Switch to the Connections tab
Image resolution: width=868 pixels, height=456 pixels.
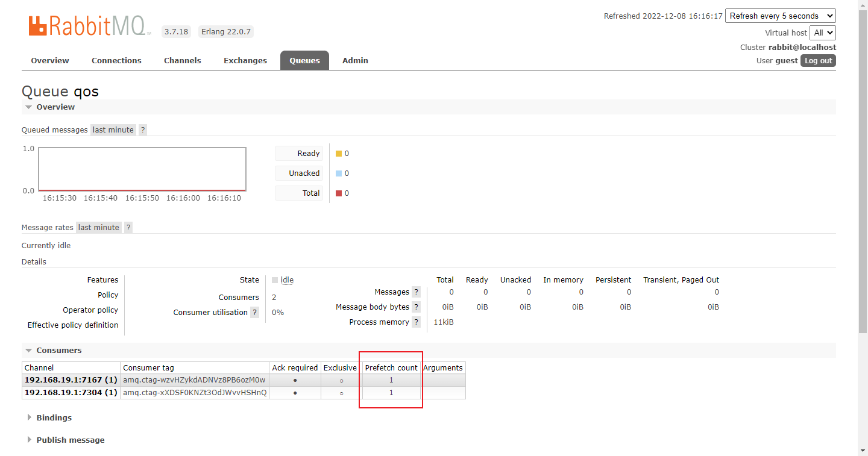point(116,60)
